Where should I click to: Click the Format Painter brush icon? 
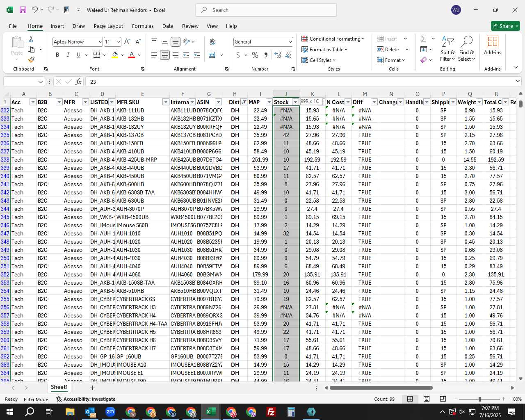(x=31, y=59)
